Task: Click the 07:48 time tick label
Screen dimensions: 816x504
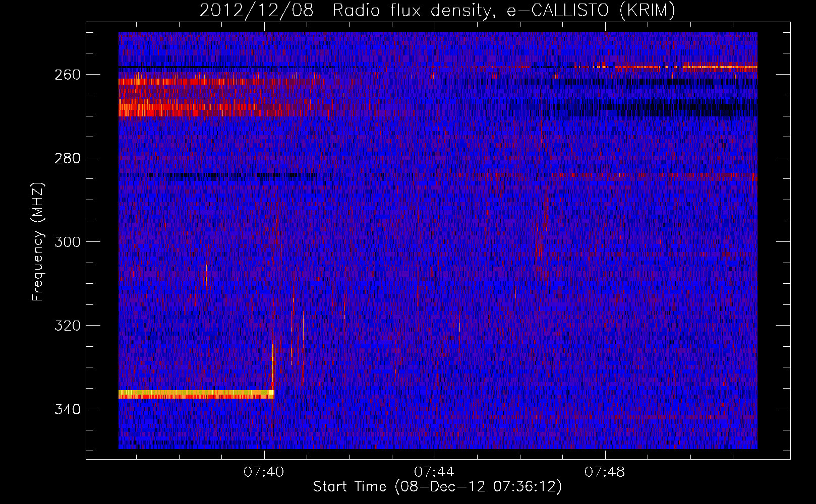Action: point(605,472)
